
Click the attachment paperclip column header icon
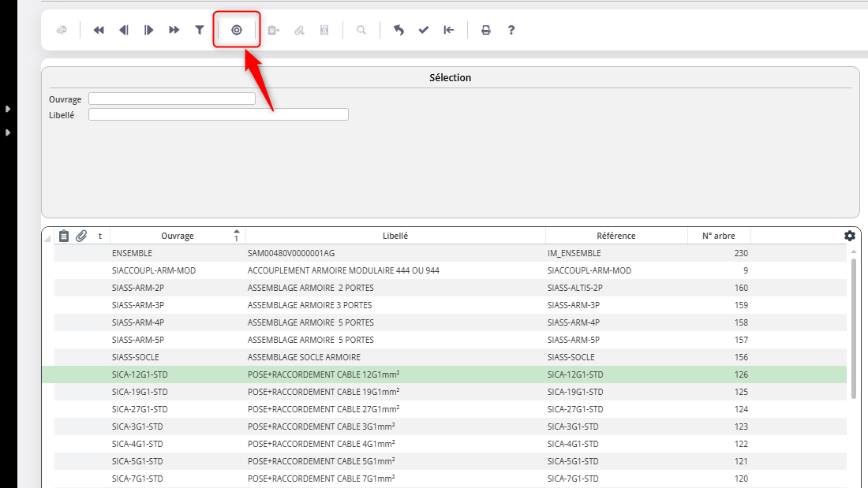[x=81, y=236]
